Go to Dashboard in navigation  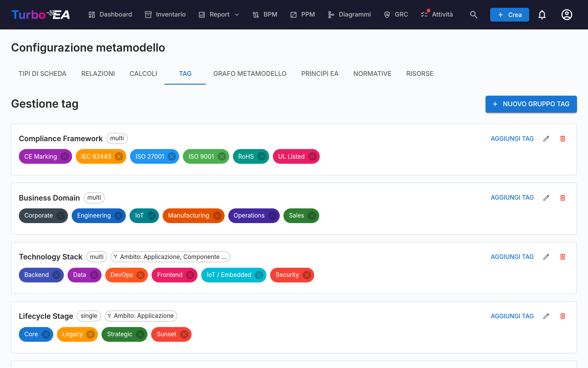110,14
